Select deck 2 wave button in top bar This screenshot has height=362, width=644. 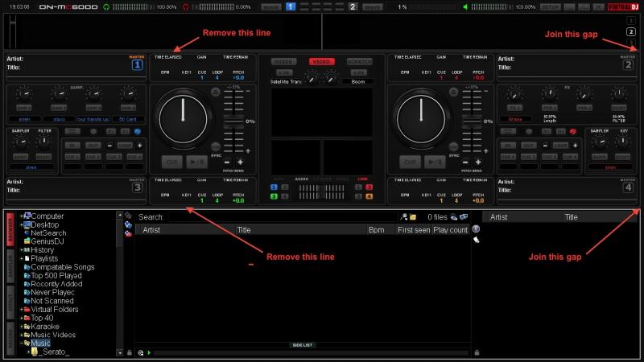pos(373,7)
